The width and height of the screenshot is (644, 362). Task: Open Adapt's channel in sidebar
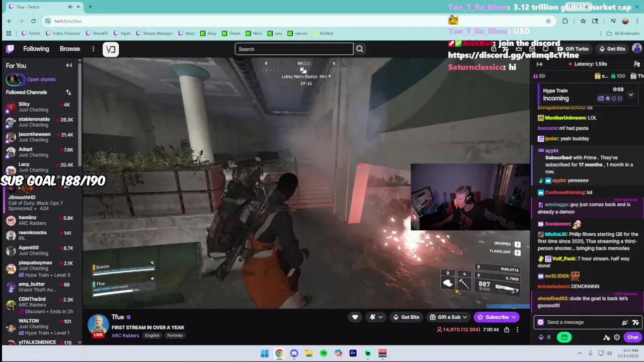tap(40, 152)
